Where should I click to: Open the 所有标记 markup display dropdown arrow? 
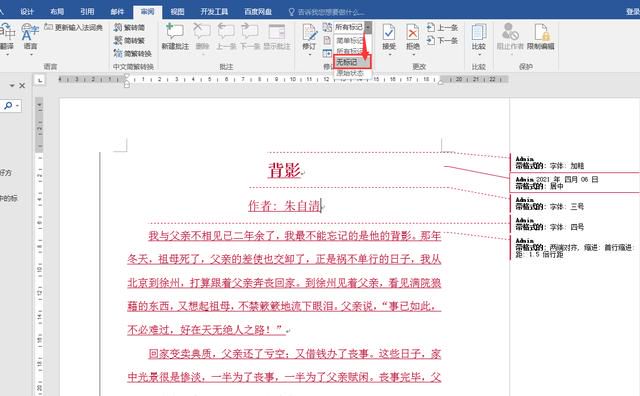(368, 27)
